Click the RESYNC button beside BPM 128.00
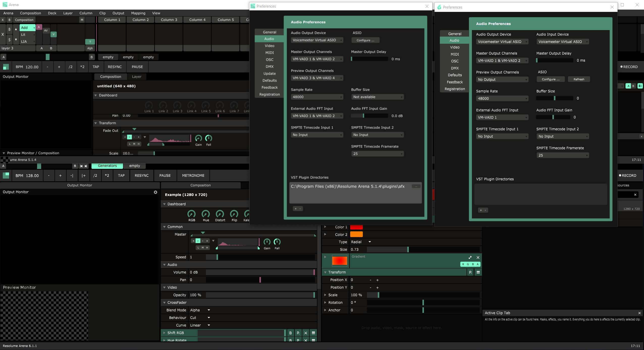Viewport: 644px width, 350px height. click(x=142, y=176)
